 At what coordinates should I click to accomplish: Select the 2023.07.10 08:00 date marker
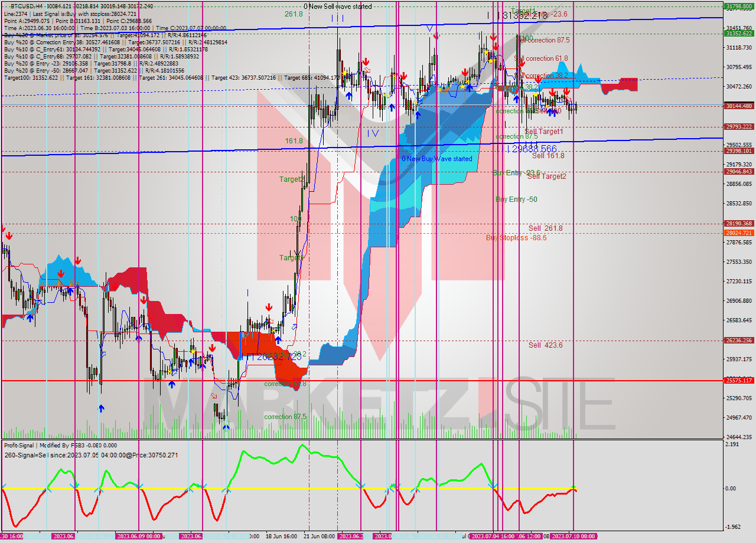pyautogui.click(x=573, y=536)
